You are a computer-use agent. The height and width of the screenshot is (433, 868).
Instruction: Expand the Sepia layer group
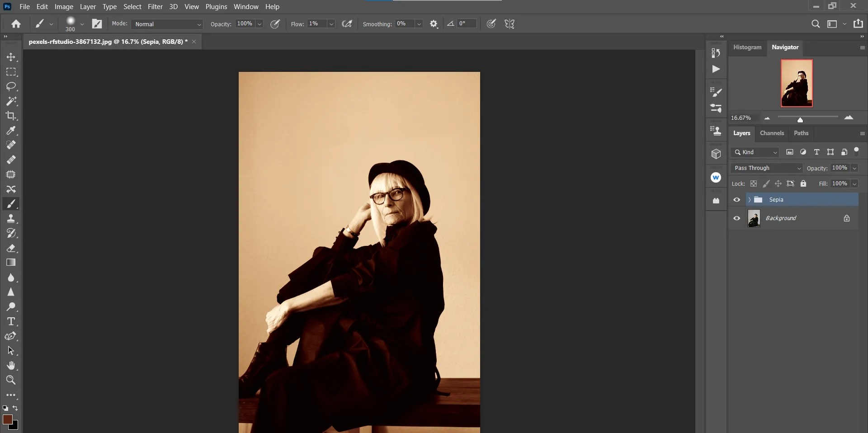[749, 199]
